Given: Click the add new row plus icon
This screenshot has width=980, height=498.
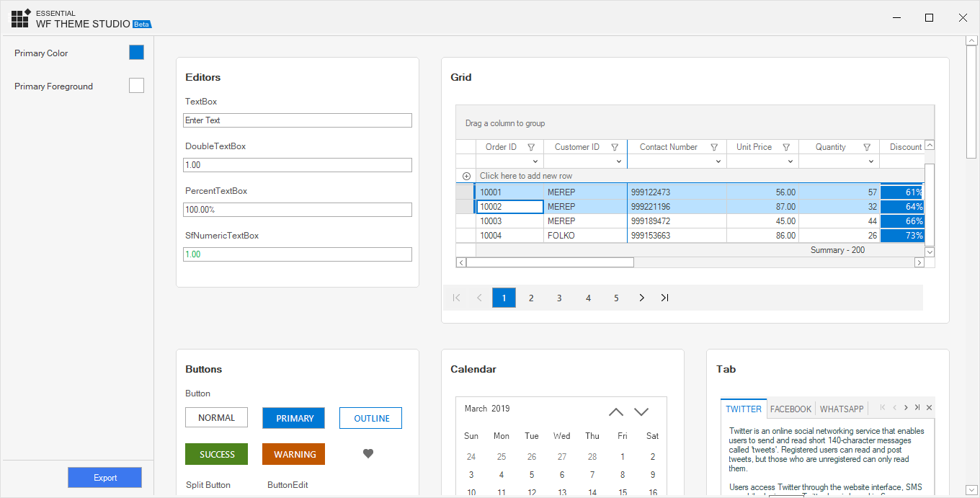Looking at the screenshot, I should [466, 176].
